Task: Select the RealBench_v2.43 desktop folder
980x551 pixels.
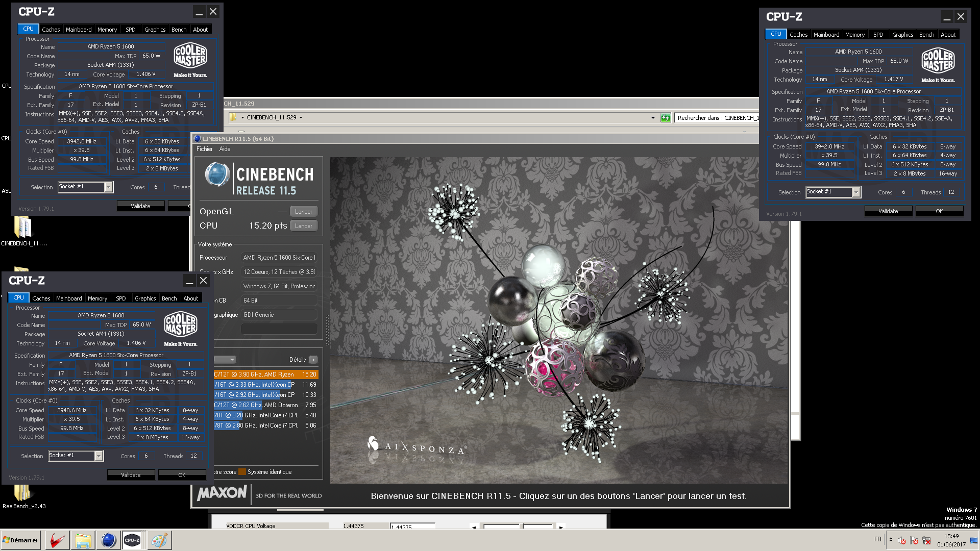Action: click(x=23, y=496)
